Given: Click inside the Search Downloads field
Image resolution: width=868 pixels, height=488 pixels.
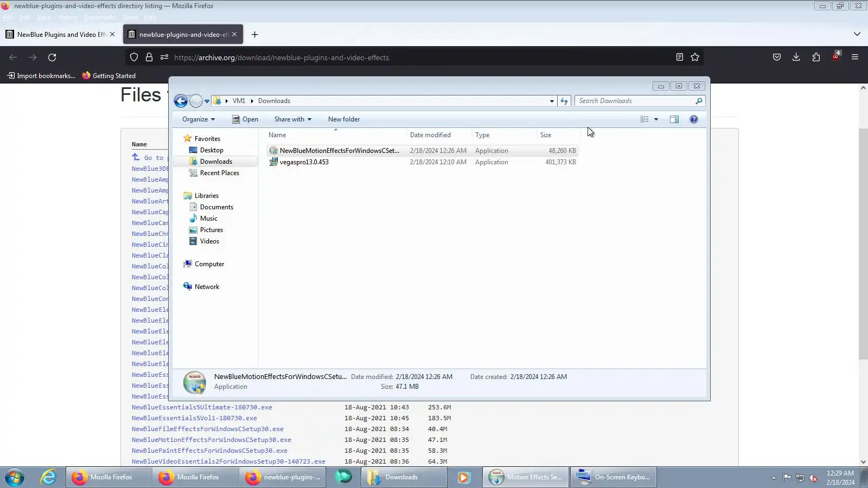Looking at the screenshot, I should coord(635,101).
